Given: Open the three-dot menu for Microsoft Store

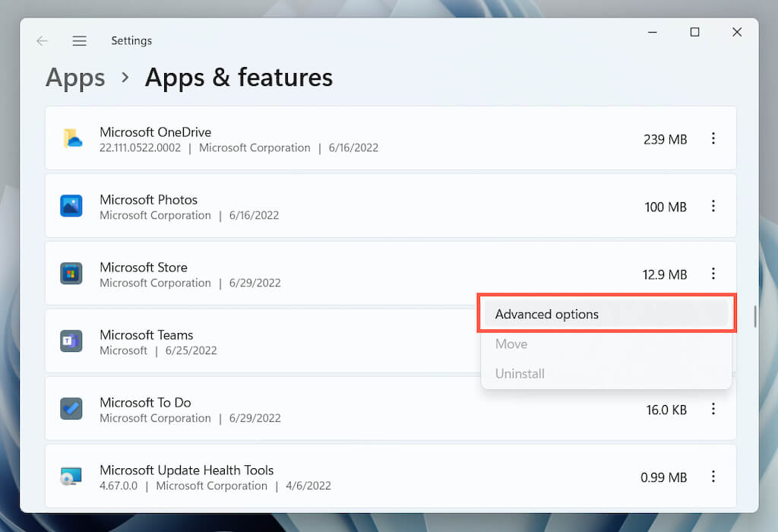Looking at the screenshot, I should [713, 274].
